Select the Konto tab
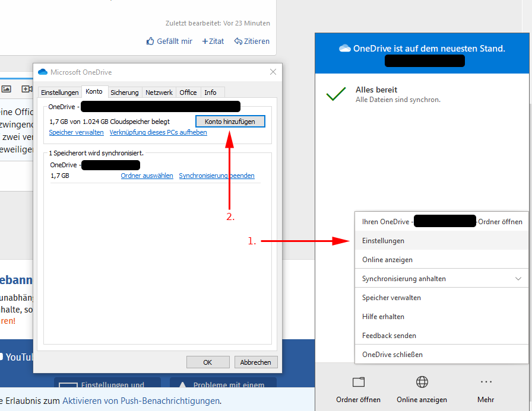This screenshot has width=532, height=411. point(94,91)
